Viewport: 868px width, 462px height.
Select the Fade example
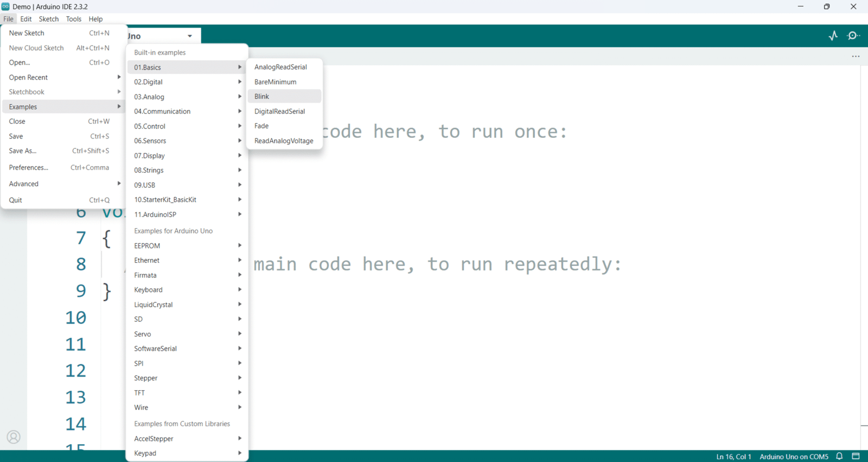[284, 125]
